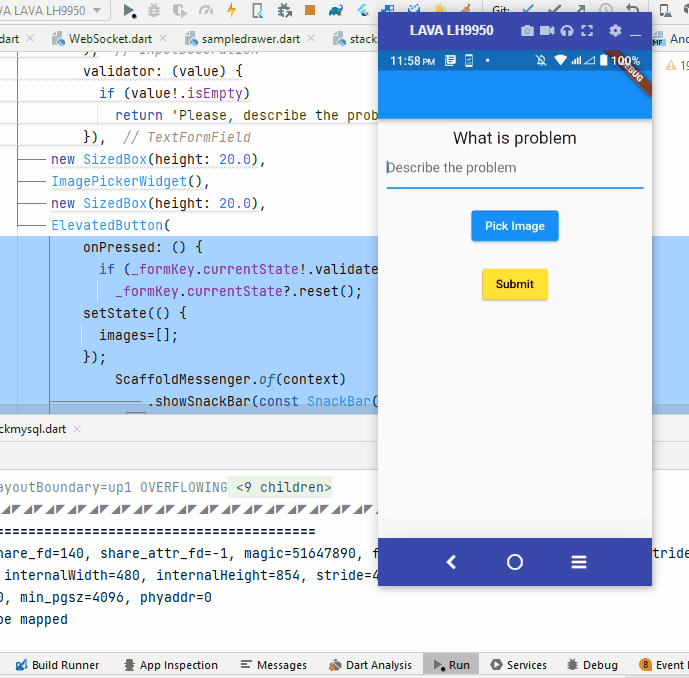The image size is (689, 678).
Task: Tap the Android recent apps menu button
Action: click(x=579, y=562)
